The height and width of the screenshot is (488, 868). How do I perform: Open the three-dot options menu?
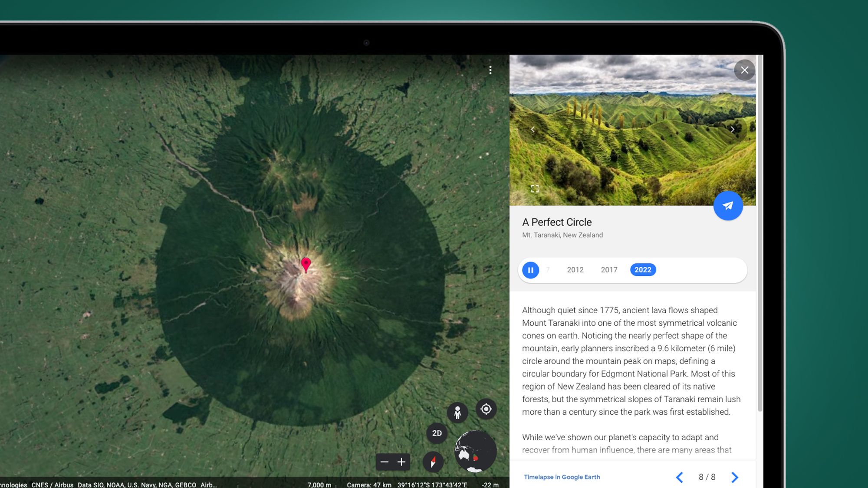click(491, 70)
